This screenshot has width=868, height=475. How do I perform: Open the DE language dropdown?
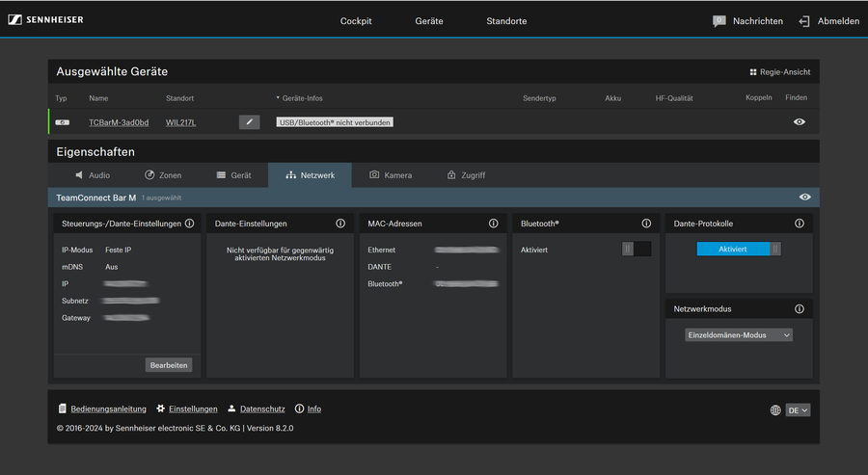tap(799, 409)
